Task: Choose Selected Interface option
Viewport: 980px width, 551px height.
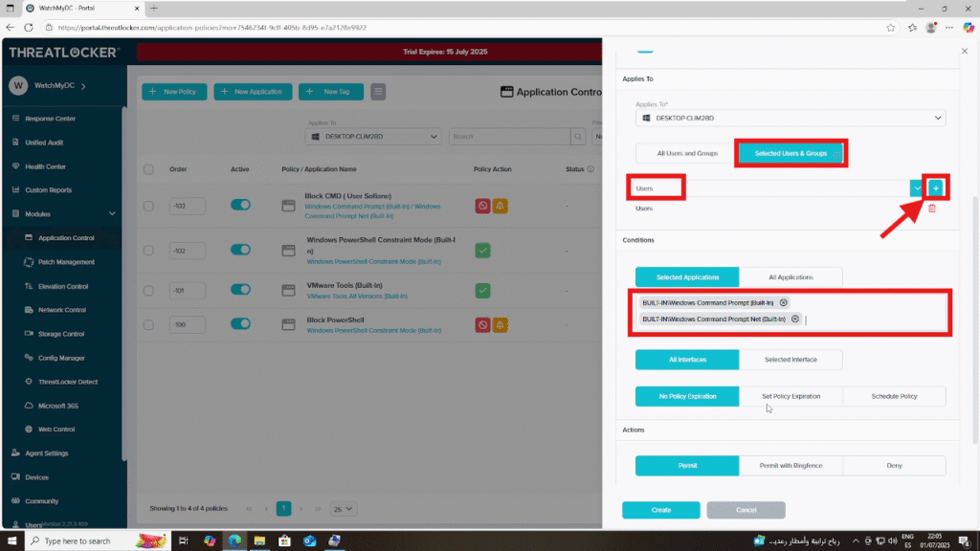Action: click(791, 360)
